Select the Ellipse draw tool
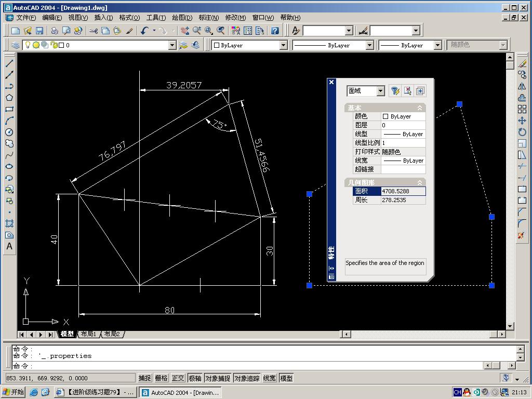Screen dimensions: 532x399 tap(9, 167)
